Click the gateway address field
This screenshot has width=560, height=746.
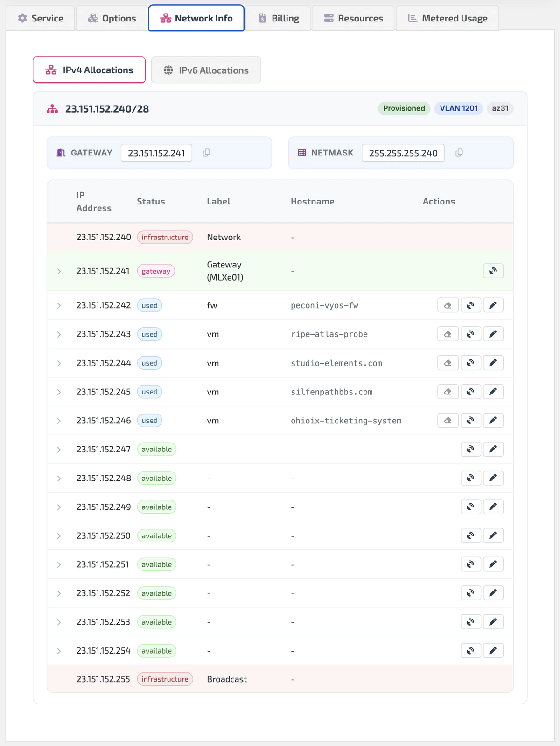(156, 153)
